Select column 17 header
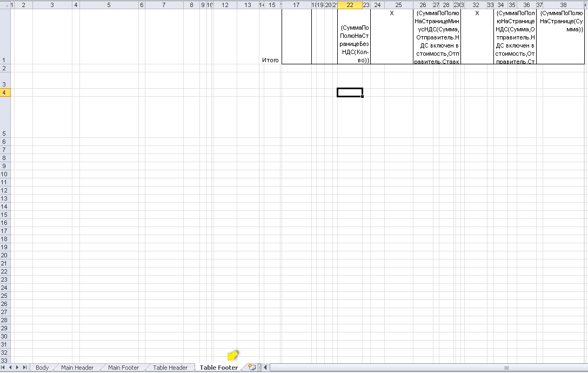 (x=296, y=5)
